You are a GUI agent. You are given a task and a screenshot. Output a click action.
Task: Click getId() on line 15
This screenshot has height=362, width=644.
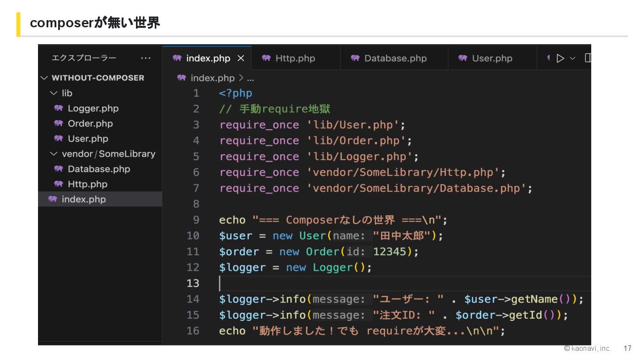point(532,315)
